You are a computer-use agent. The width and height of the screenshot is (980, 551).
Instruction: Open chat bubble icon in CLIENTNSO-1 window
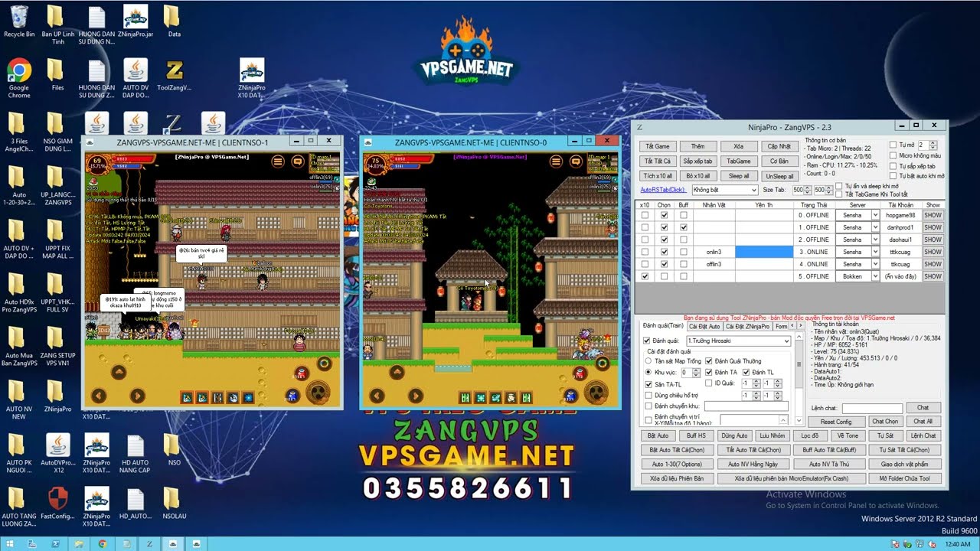[298, 161]
